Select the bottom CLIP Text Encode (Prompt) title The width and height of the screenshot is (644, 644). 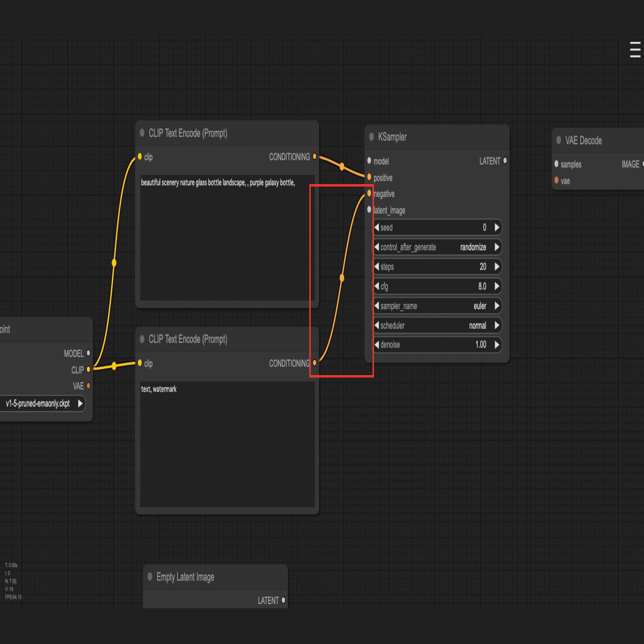(188, 339)
